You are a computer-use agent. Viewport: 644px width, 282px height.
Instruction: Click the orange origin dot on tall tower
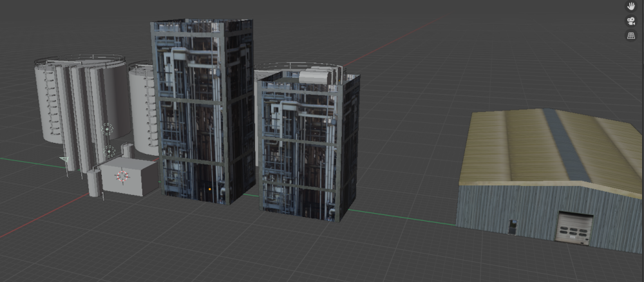tap(210, 189)
